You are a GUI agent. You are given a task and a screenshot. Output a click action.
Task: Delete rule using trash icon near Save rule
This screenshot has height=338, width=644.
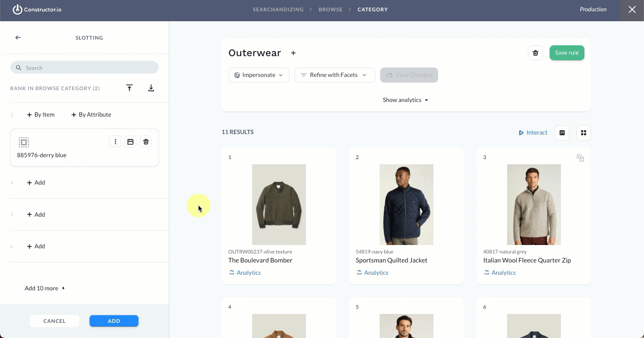(x=535, y=53)
